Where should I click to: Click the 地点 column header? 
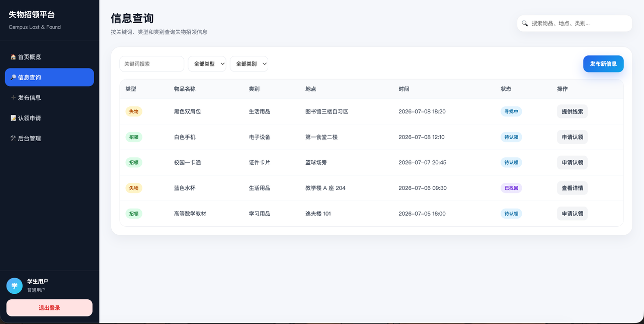tap(310, 89)
